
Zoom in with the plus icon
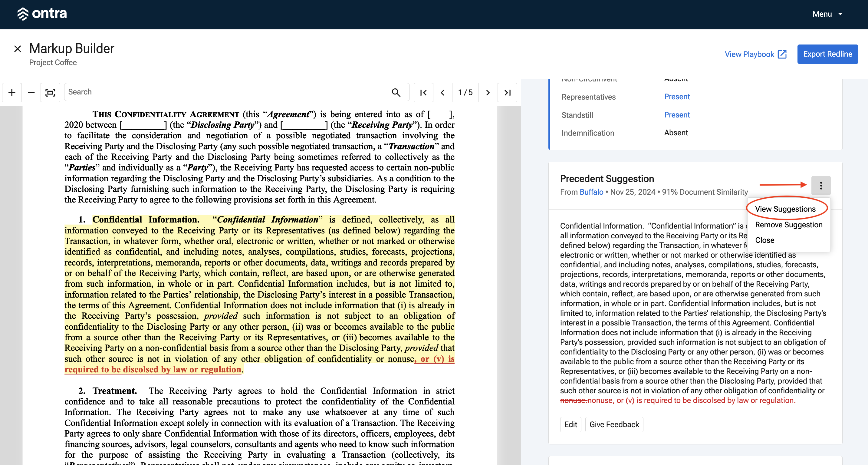click(x=12, y=92)
